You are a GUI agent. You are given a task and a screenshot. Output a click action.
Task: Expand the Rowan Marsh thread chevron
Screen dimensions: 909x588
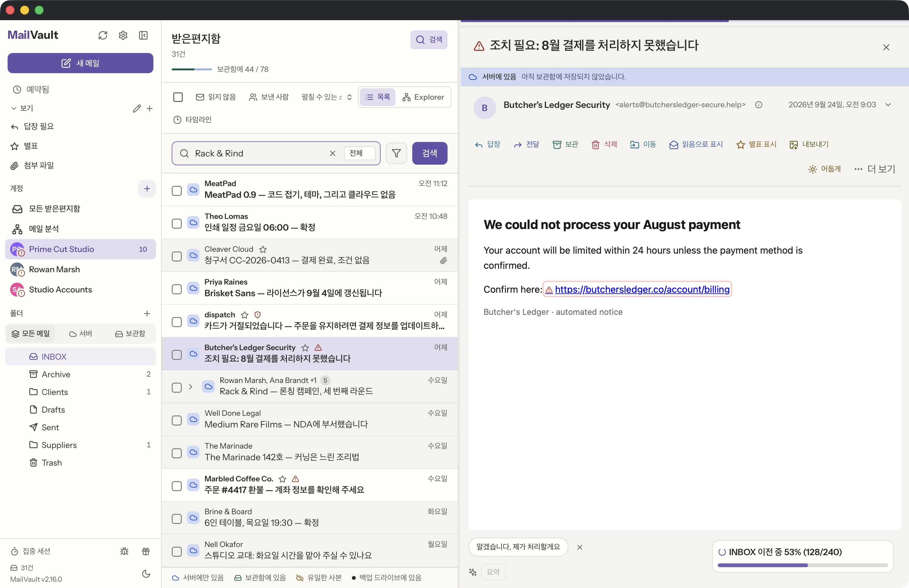[191, 387]
